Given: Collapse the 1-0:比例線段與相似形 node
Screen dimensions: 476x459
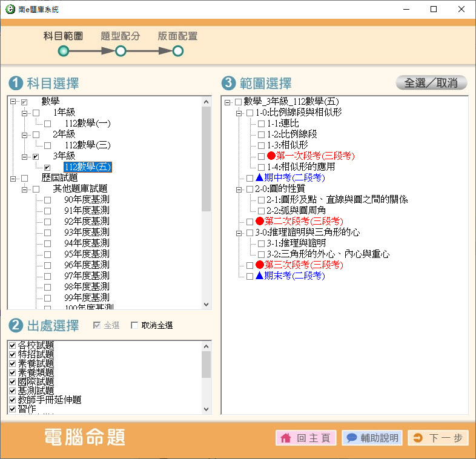Looking at the screenshot, I should 239,113.
